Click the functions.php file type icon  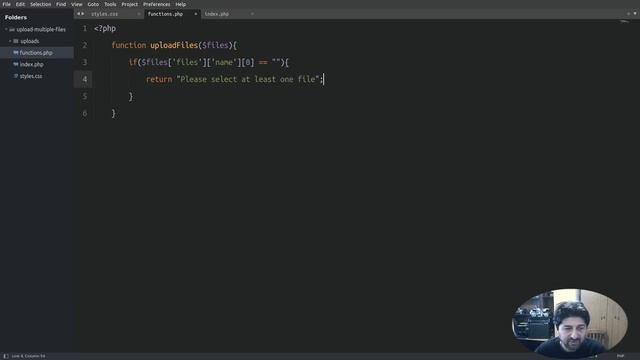pos(16,53)
